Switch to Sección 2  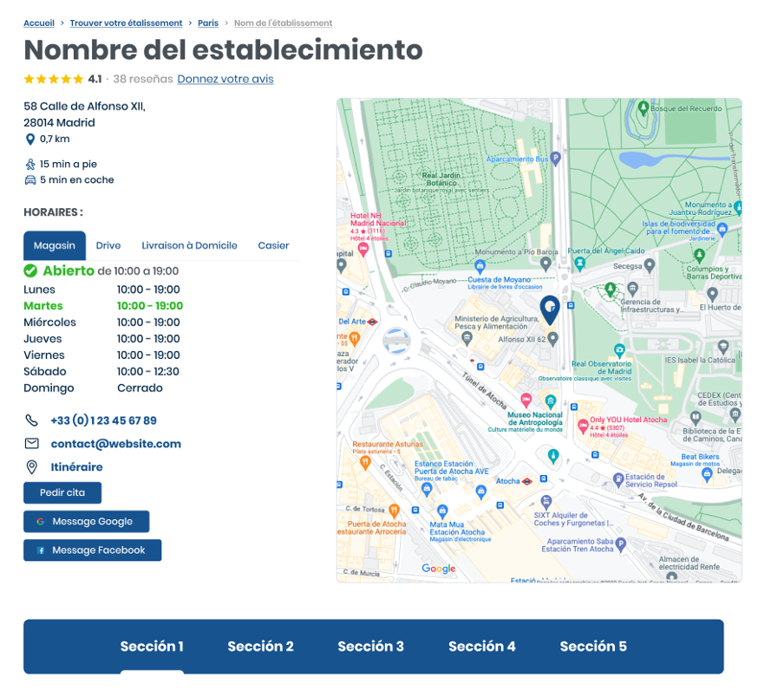(x=260, y=647)
